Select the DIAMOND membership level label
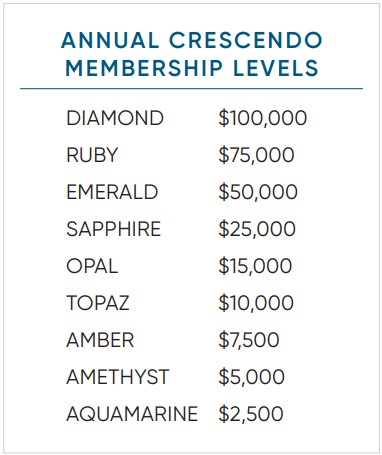The width and height of the screenshot is (382, 455). [115, 118]
